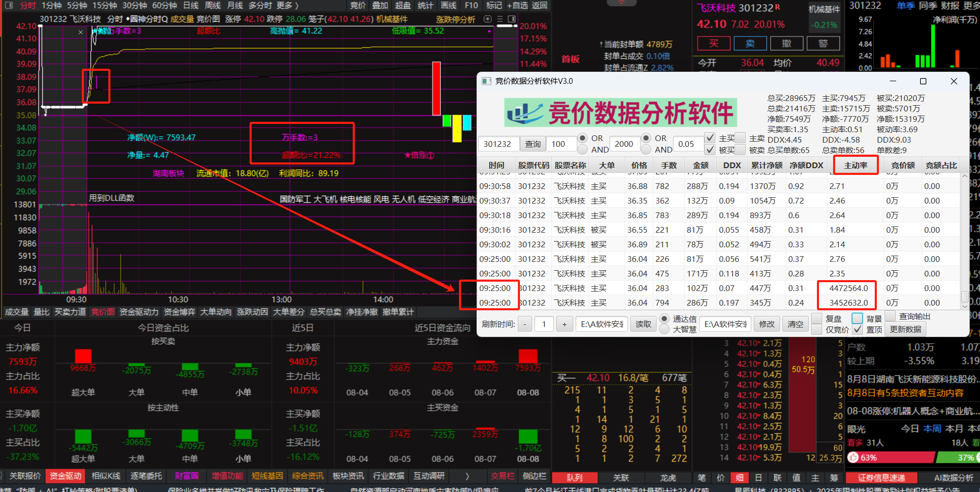Increase refresh time with plus button
980x492 pixels.
point(564,324)
